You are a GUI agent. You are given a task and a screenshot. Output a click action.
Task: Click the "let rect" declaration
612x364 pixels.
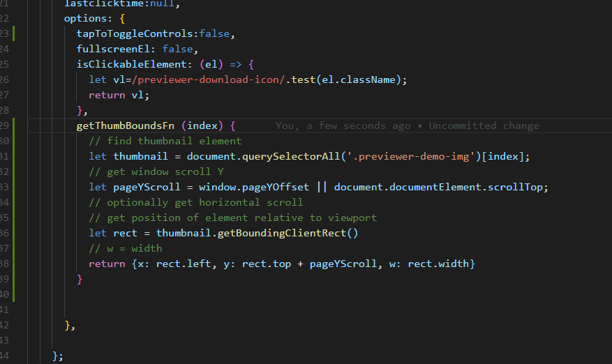[x=113, y=233]
